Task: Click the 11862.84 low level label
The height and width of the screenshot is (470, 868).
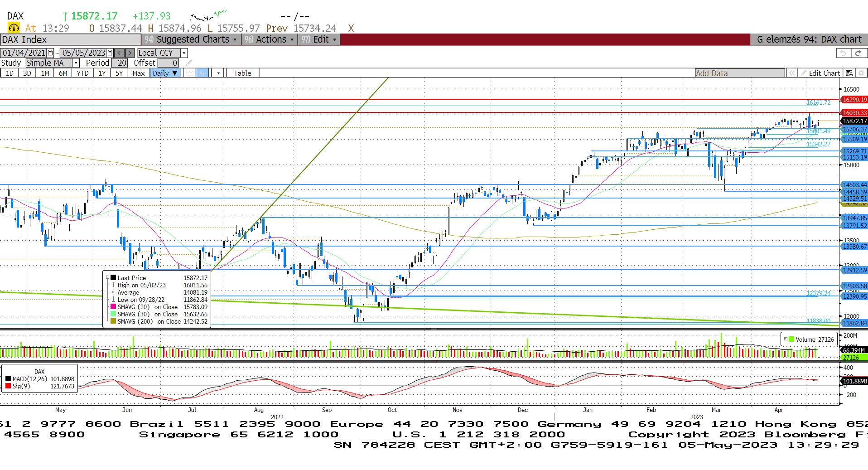Action: coord(854,323)
